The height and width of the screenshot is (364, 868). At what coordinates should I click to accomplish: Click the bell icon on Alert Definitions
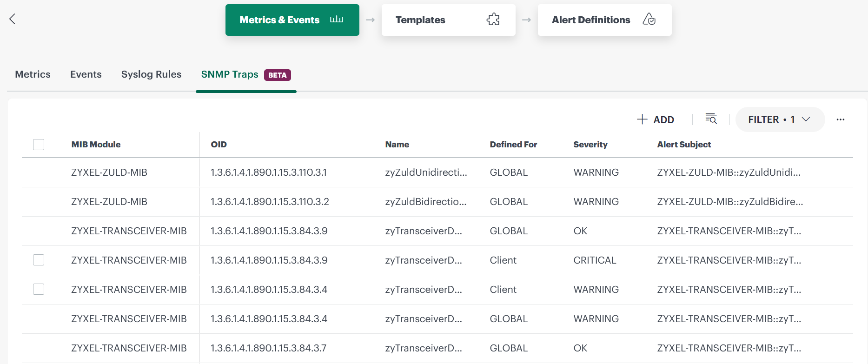pyautogui.click(x=649, y=20)
